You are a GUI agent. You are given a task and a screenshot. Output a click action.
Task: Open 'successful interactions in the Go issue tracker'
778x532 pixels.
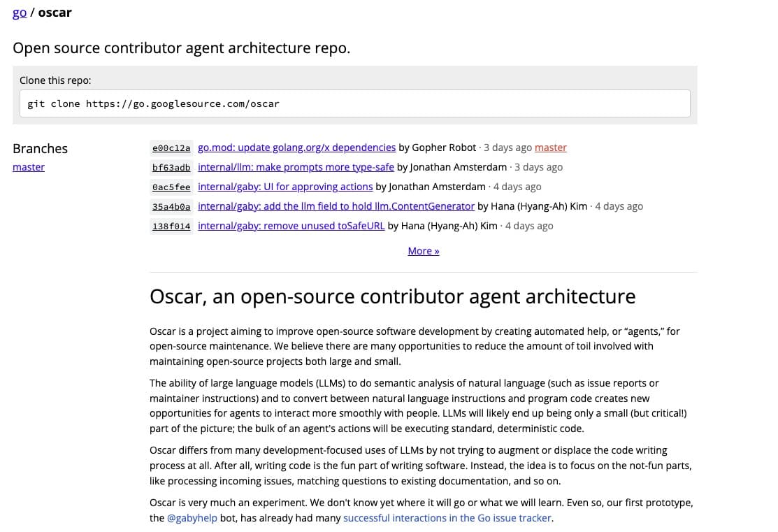[x=447, y=518]
